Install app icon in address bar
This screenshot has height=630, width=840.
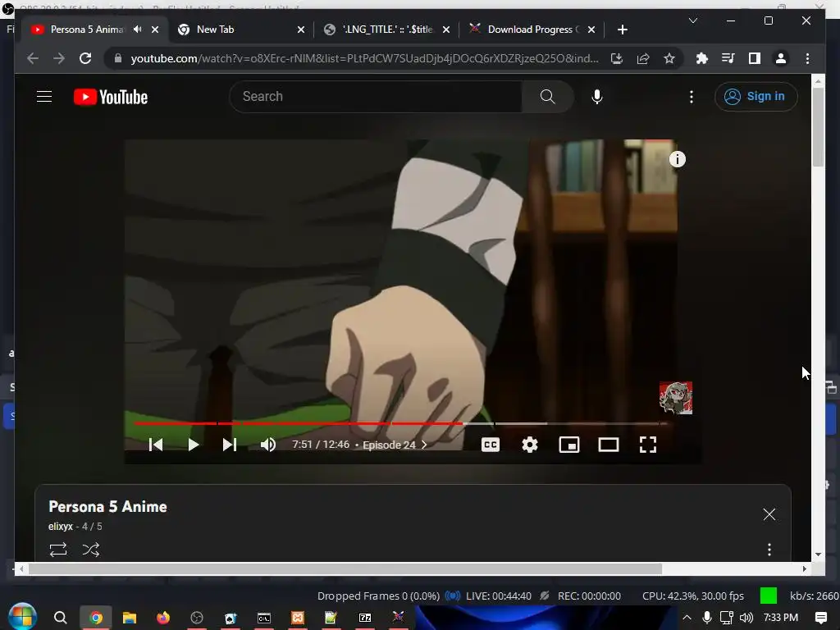click(617, 58)
